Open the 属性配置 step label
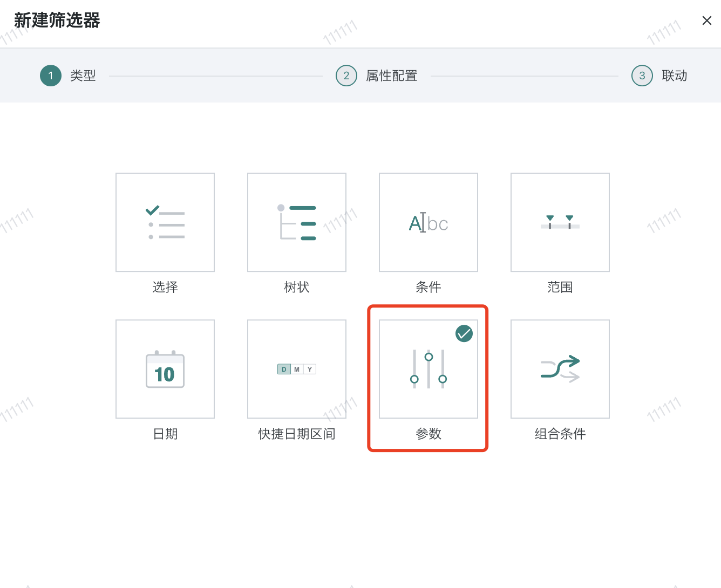This screenshot has height=588, width=721. point(392,76)
